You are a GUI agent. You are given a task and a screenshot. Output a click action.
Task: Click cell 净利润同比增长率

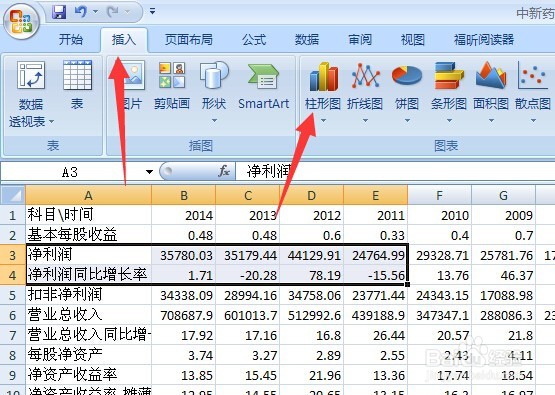coord(88,275)
